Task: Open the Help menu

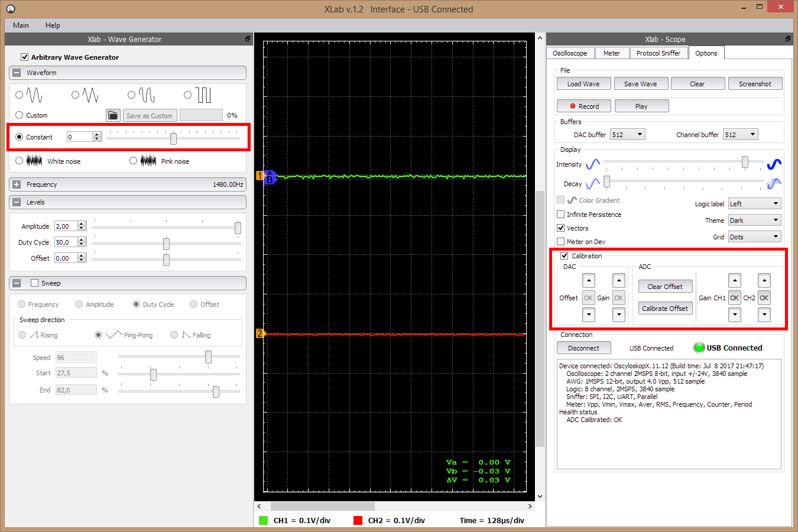Action: tap(53, 25)
